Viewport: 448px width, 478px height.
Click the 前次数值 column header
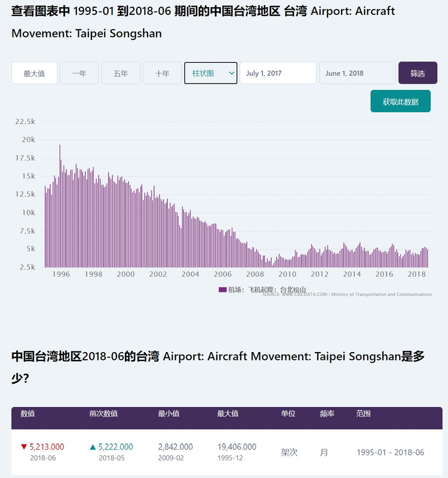click(103, 414)
